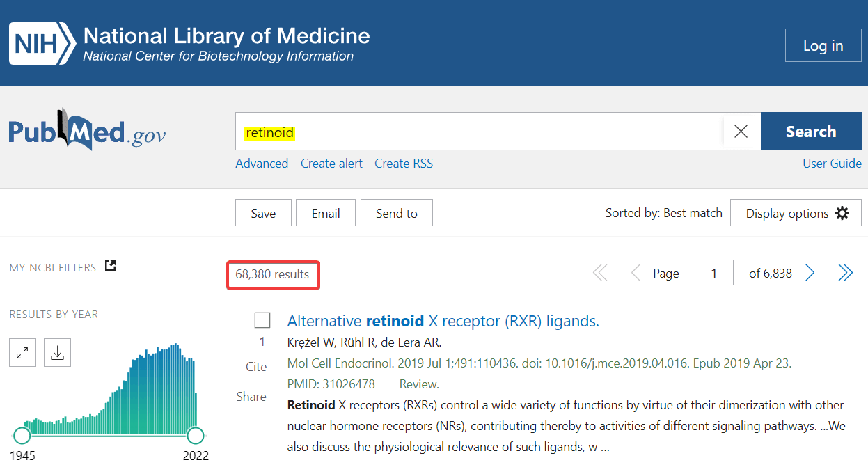Screen dimensions: 868x474
Task: Focus the page number input box
Action: click(x=713, y=274)
